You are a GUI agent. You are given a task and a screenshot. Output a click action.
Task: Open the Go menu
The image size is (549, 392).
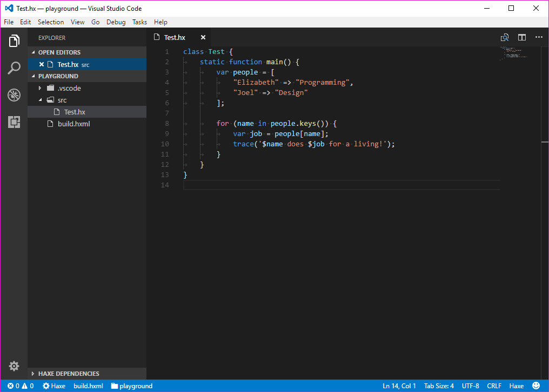click(95, 22)
